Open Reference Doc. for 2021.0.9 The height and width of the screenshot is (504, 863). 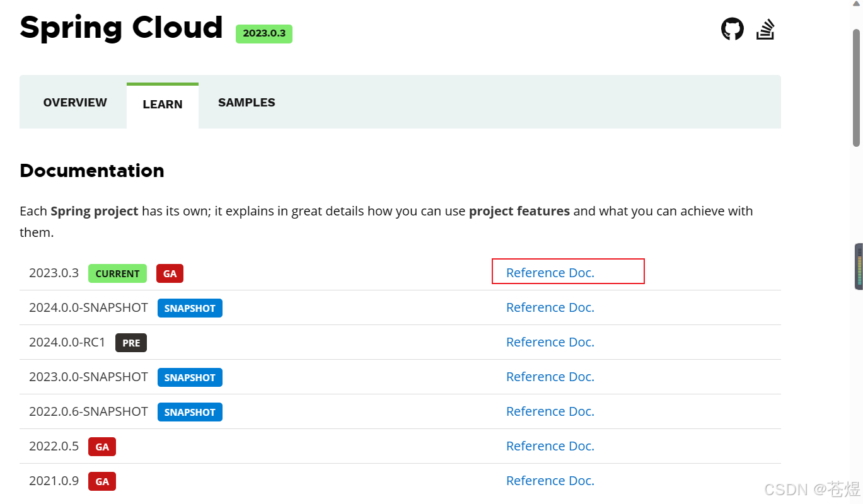coord(550,481)
